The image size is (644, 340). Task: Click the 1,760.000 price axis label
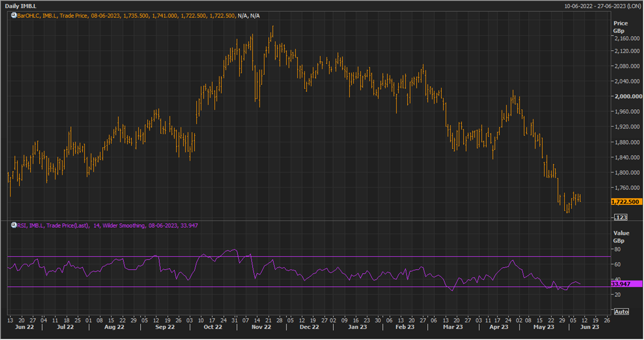627,188
